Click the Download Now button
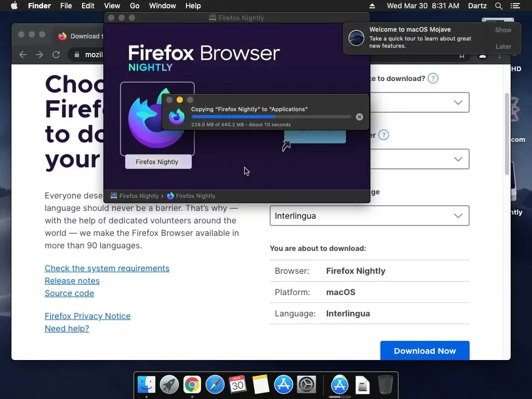532x399 pixels. coord(425,351)
